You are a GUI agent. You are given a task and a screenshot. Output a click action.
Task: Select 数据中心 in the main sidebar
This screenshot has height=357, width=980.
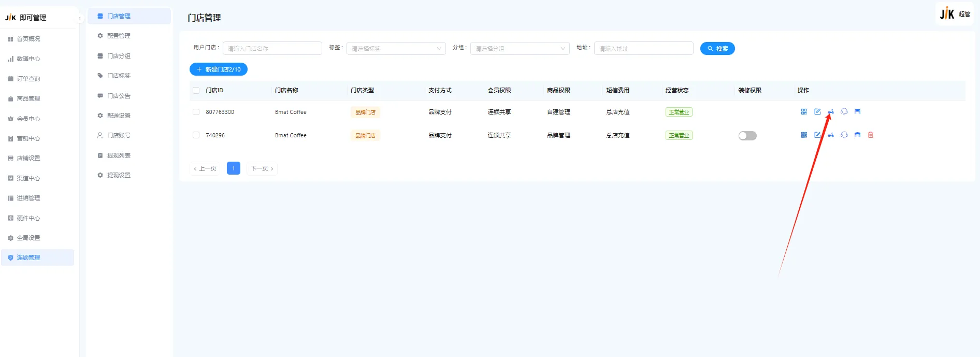[28, 59]
